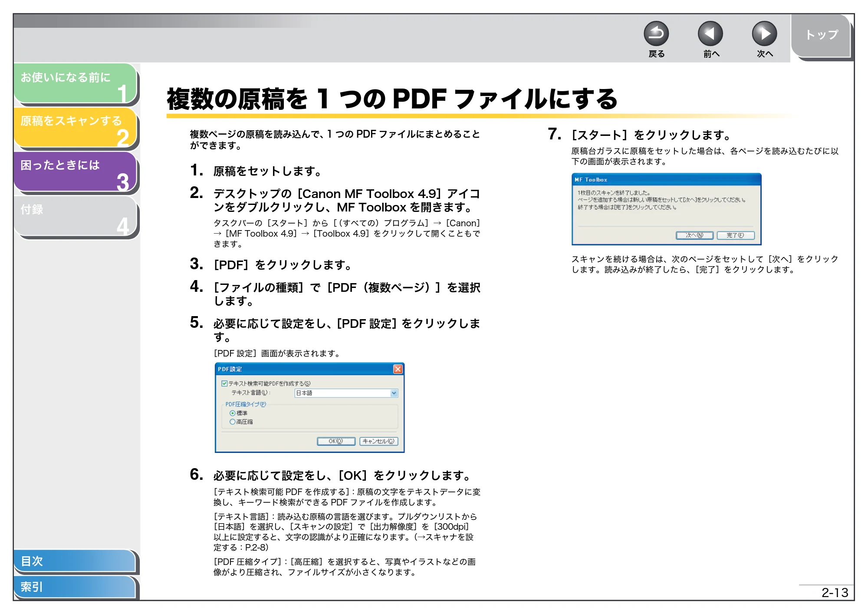Go to the 目次 contents button
This screenshot has height=614, width=868.
pyautogui.click(x=75, y=561)
